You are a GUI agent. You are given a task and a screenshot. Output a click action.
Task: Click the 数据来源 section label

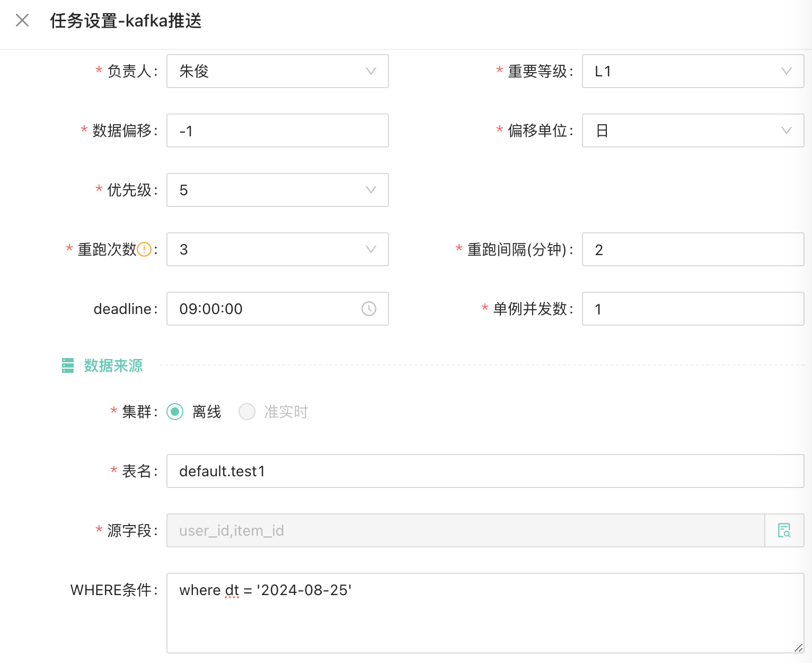[x=112, y=365]
